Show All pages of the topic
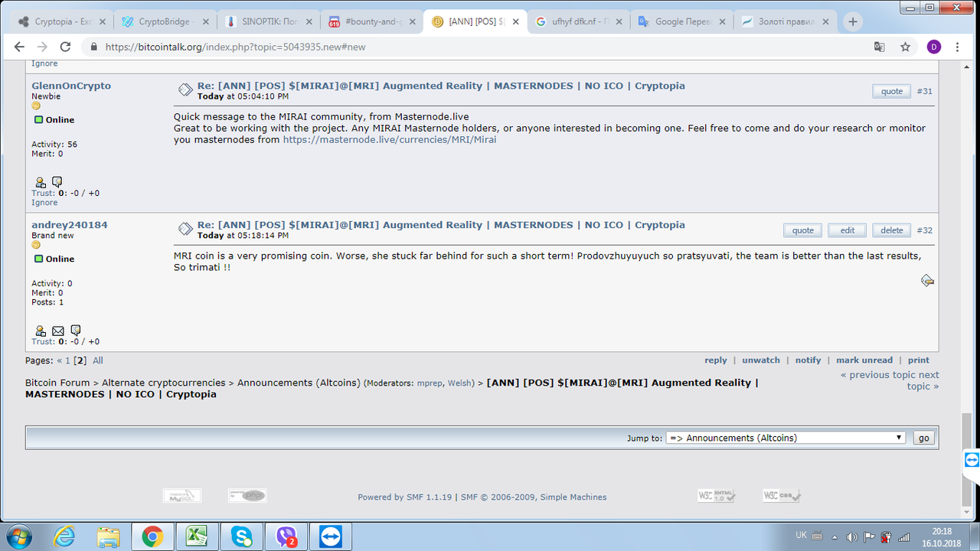This screenshot has width=980, height=551. coord(98,360)
